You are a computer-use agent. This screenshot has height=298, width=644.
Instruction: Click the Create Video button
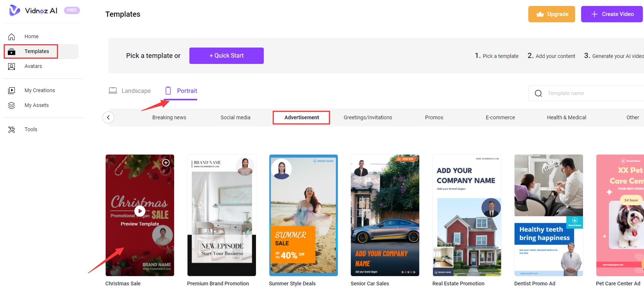coord(612,14)
